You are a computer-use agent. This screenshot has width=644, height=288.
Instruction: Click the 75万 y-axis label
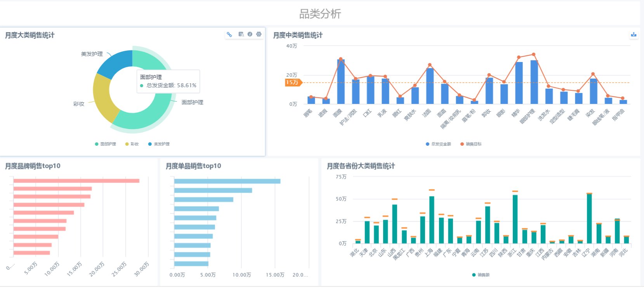(341, 177)
